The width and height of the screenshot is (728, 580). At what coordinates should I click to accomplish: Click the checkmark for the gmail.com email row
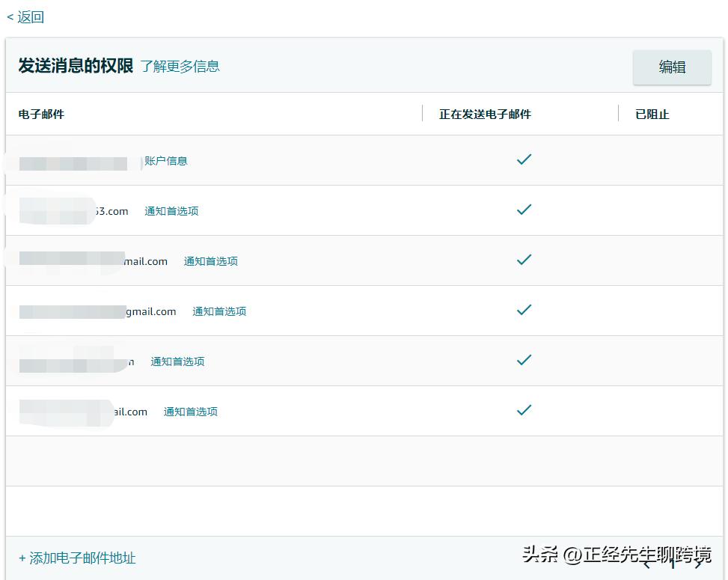pyautogui.click(x=523, y=310)
